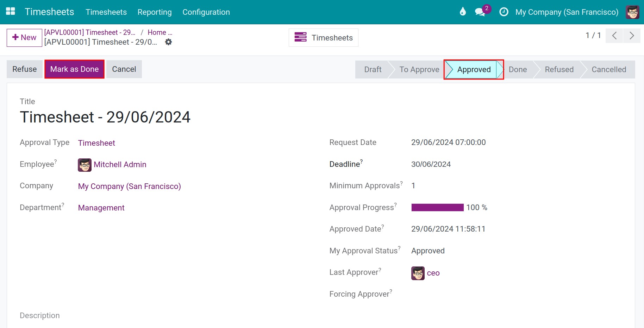644x328 pixels.
Task: Select the Refused status stage
Action: tap(559, 69)
